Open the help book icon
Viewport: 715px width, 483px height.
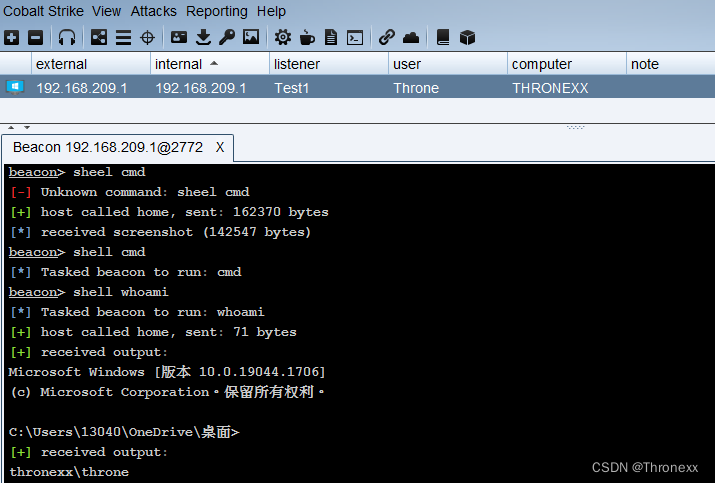point(443,37)
